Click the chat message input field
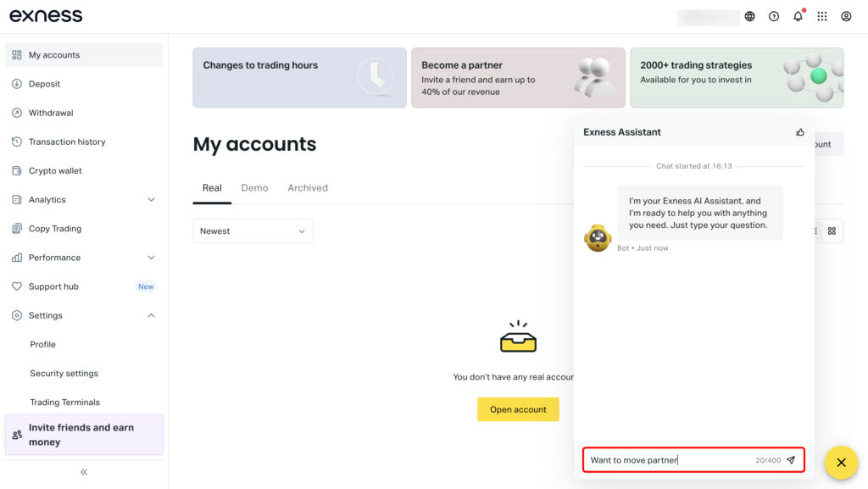The width and height of the screenshot is (868, 489). pyautogui.click(x=670, y=460)
